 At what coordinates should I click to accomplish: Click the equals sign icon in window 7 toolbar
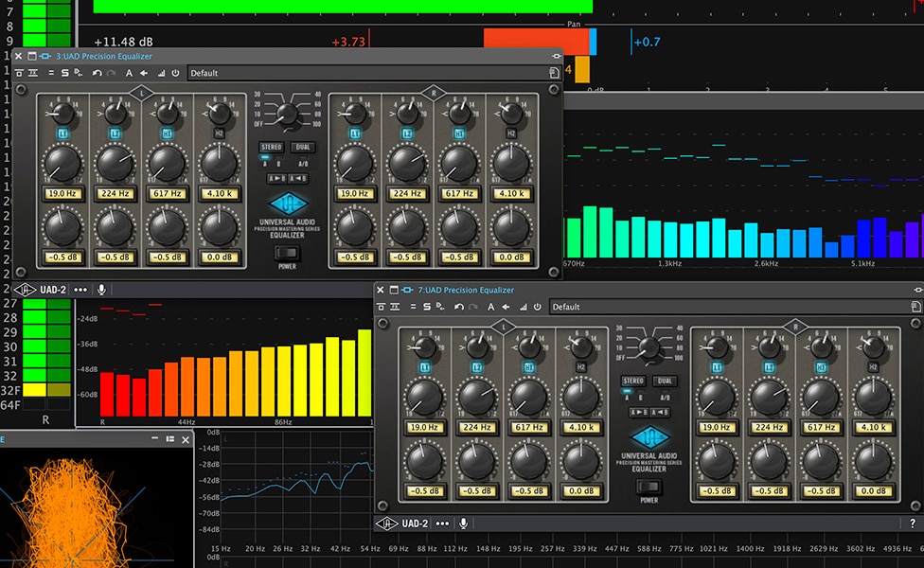413,307
